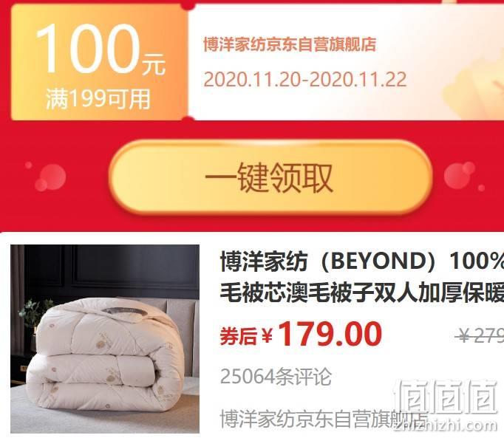The width and height of the screenshot is (504, 438).
Task: Click the coupon validity dates 2020.11.20-2020.11.22
Action: click(305, 79)
